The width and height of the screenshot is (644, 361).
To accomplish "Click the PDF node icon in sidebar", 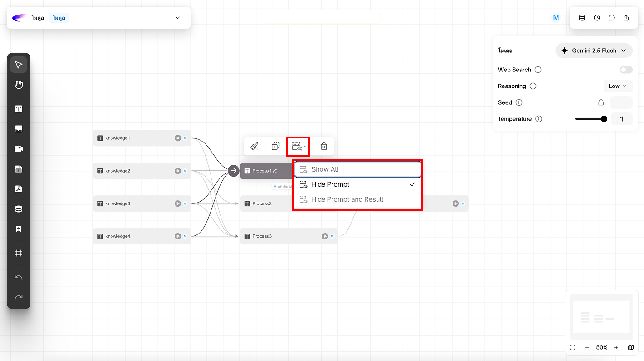I will (19, 189).
